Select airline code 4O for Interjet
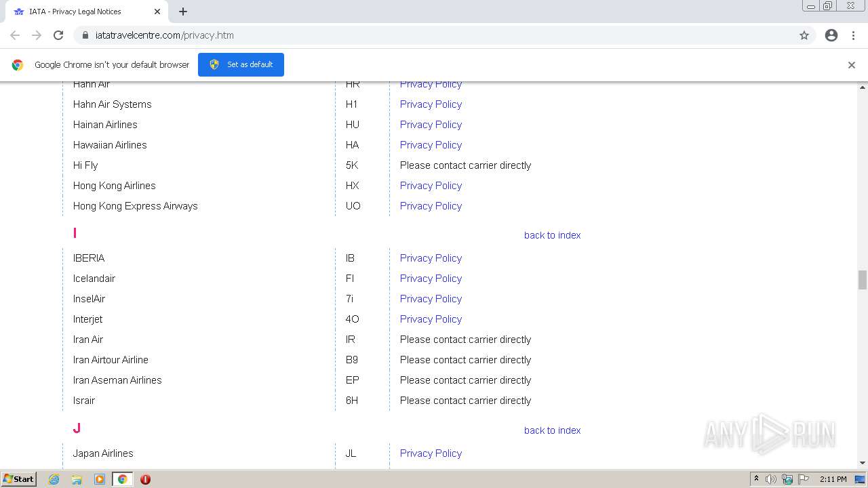Viewport: 868px width, 488px height. tap(353, 319)
